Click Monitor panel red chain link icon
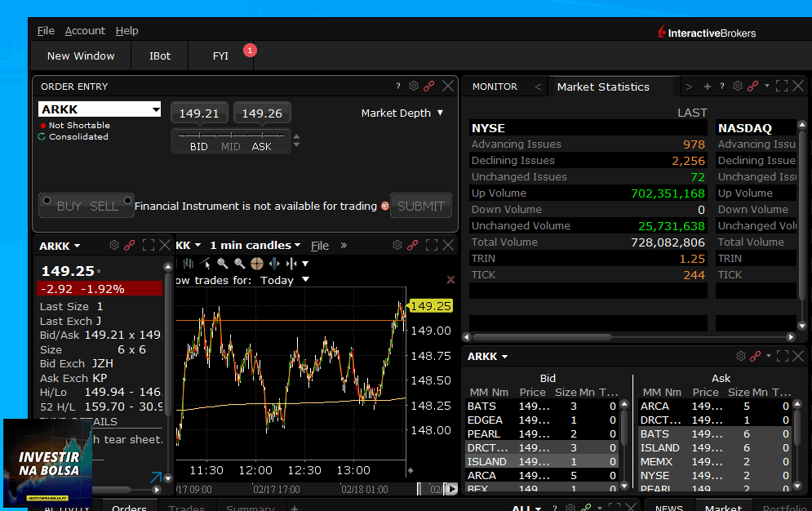The width and height of the screenshot is (812, 511). pyautogui.click(x=753, y=86)
